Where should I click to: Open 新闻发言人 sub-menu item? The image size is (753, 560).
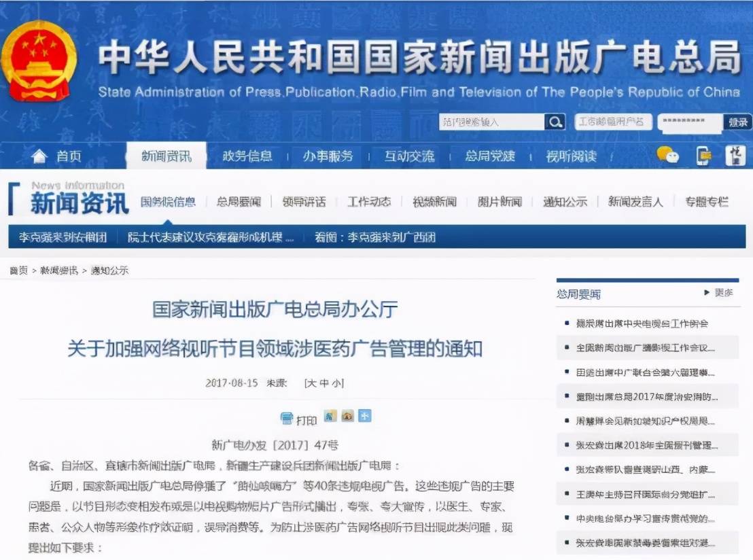coord(635,202)
